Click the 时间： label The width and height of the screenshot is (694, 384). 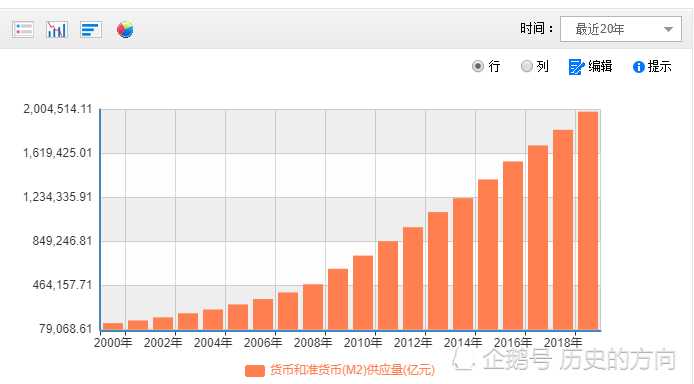point(537,29)
